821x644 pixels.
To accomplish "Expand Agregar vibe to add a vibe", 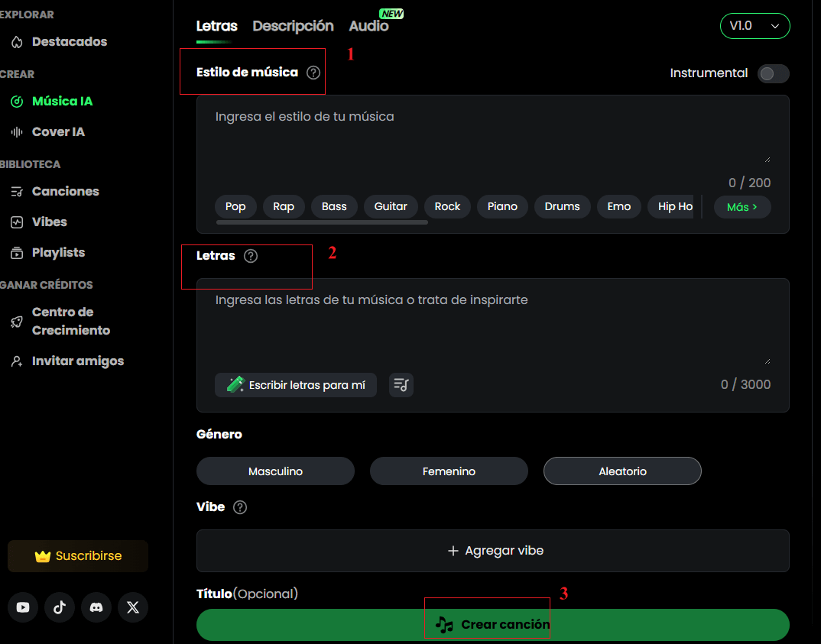I will 494,550.
